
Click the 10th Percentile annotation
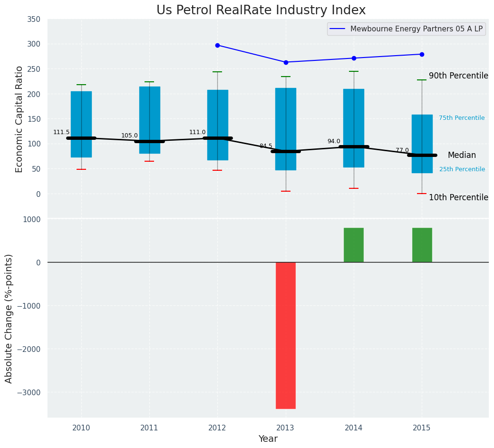pos(458,198)
